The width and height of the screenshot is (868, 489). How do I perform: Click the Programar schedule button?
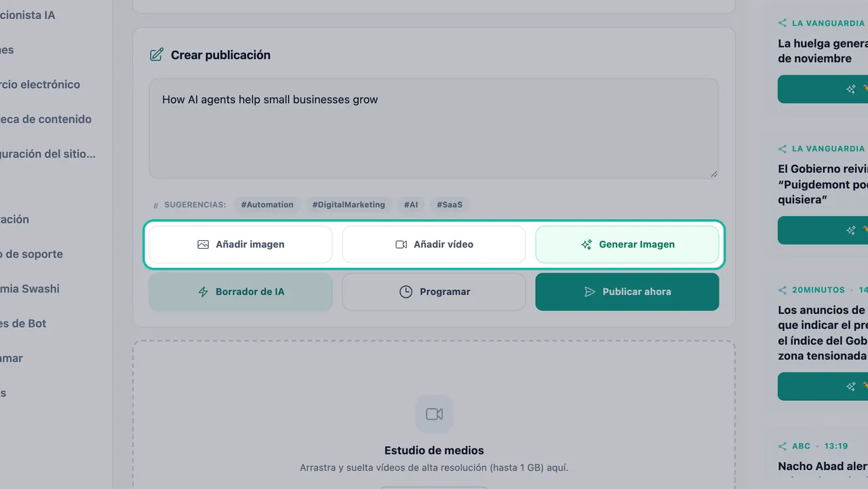[x=434, y=292]
